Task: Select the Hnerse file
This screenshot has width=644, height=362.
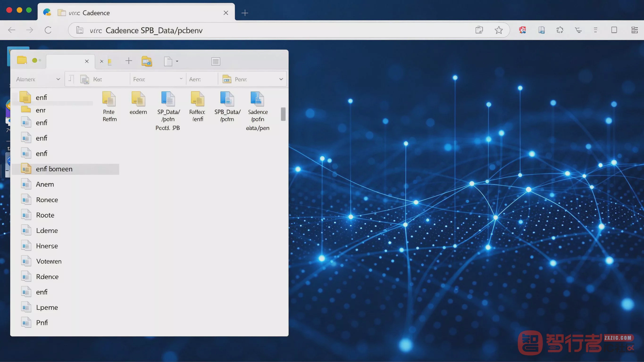Action: [x=39, y=246]
